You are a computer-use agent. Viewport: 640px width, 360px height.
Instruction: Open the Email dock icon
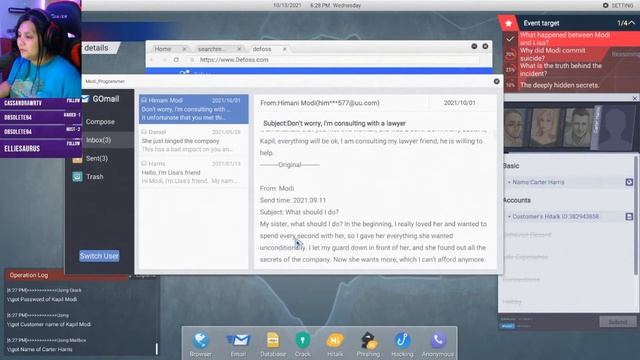pyautogui.click(x=238, y=340)
